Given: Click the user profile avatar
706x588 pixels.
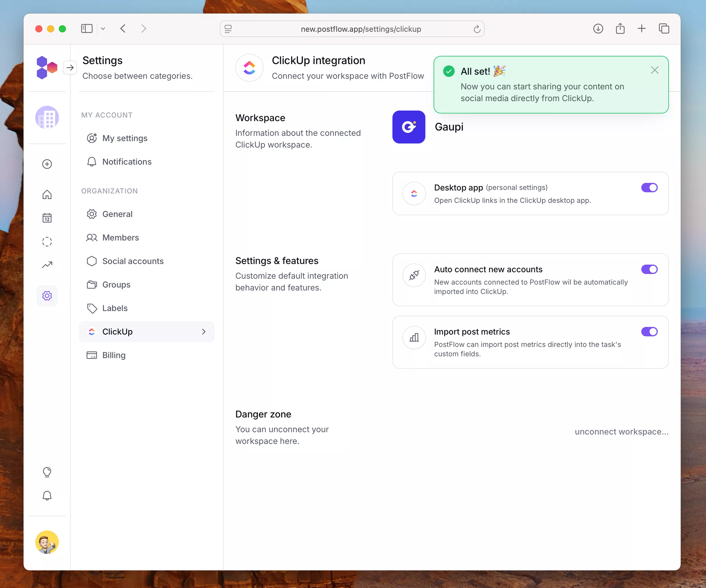Looking at the screenshot, I should click(x=47, y=542).
